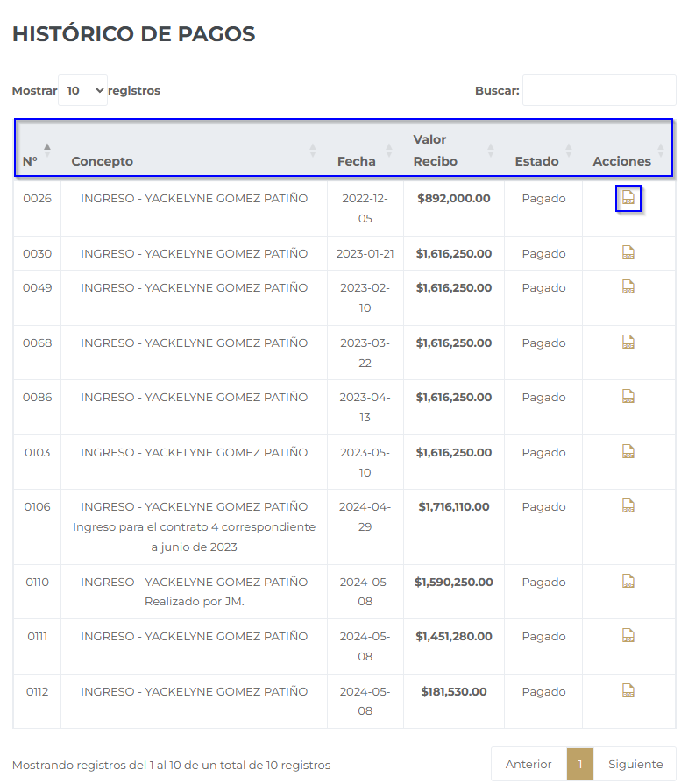View receipt icon for payment 0103
The image size is (681, 784).
pyautogui.click(x=628, y=452)
